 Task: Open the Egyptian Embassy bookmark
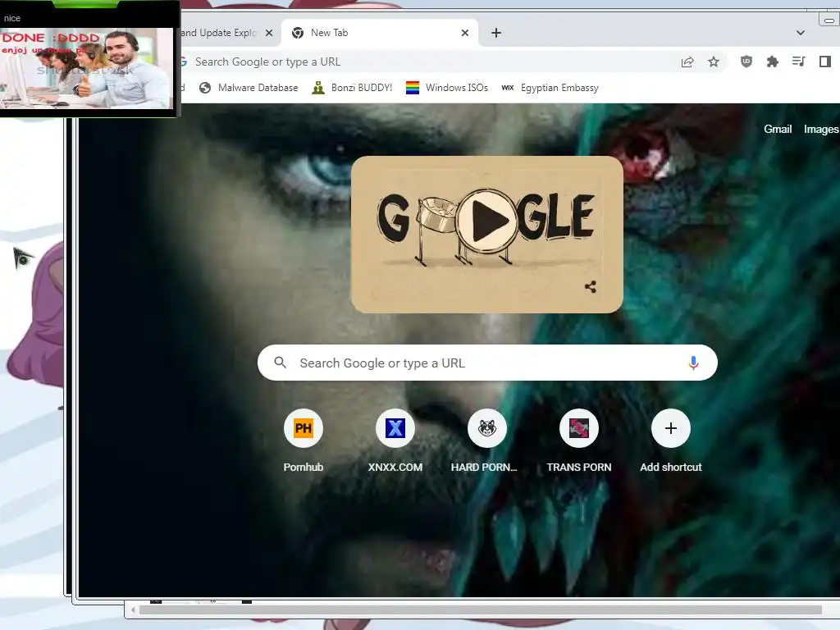click(550, 88)
